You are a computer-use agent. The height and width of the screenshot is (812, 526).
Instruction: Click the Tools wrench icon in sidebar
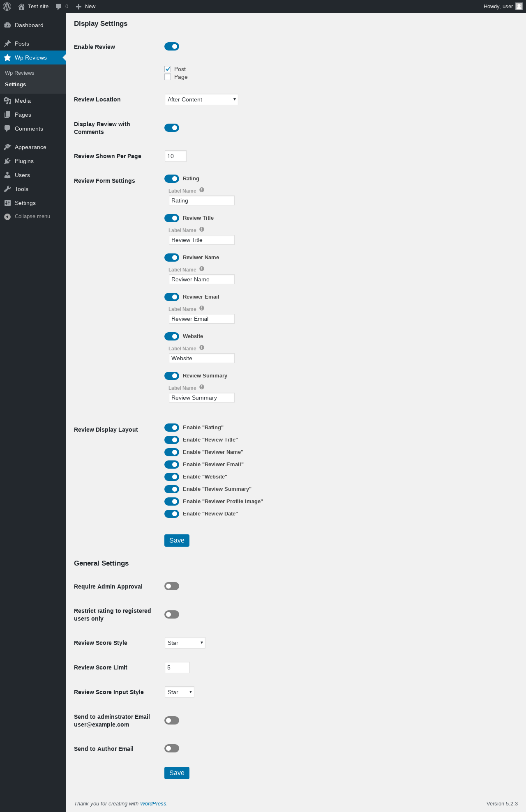[x=7, y=189]
